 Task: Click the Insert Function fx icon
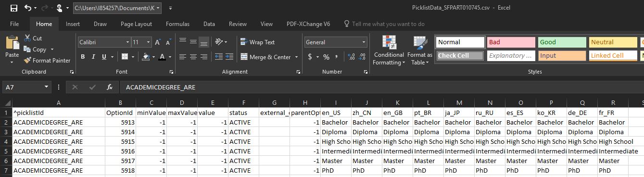110,88
